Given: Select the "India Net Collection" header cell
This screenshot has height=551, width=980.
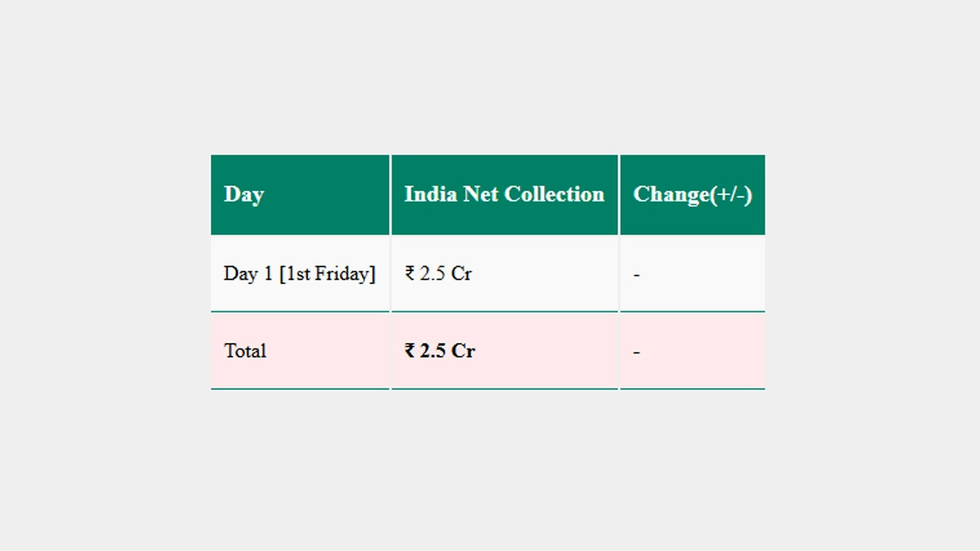Looking at the screenshot, I should [504, 194].
